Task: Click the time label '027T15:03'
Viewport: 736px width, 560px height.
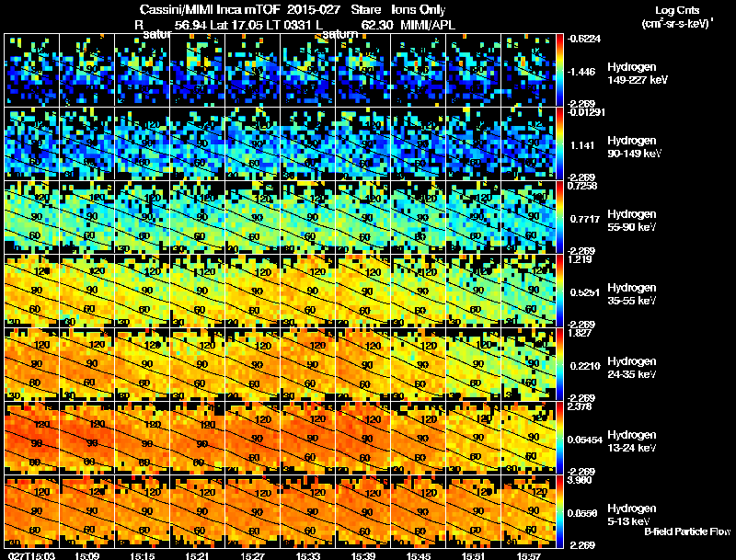Action: click(32, 555)
